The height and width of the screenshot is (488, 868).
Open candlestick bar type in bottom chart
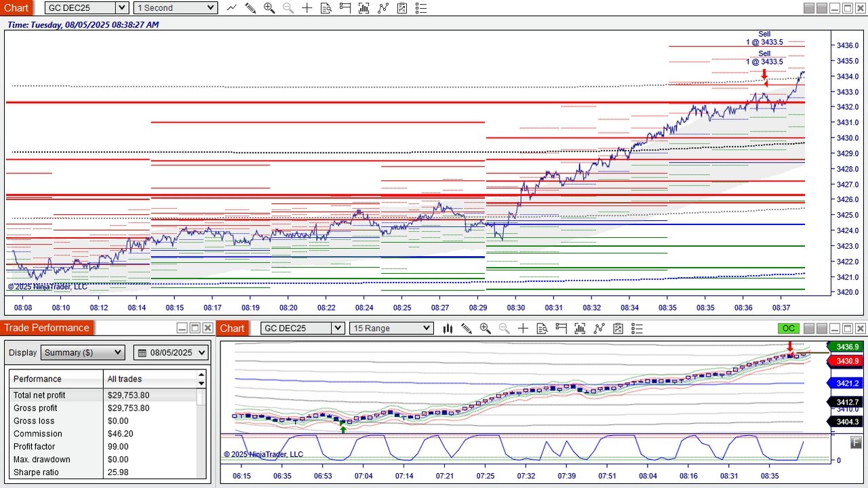pyautogui.click(x=448, y=328)
